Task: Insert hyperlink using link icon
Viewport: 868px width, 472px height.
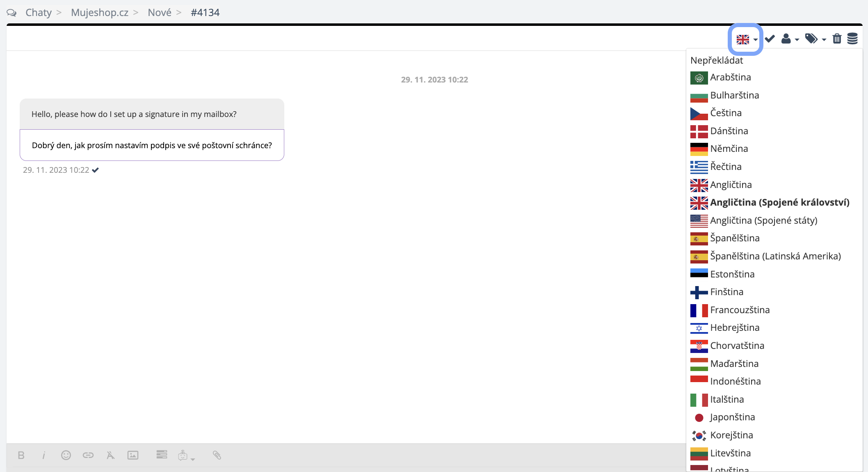Action: tap(88, 455)
